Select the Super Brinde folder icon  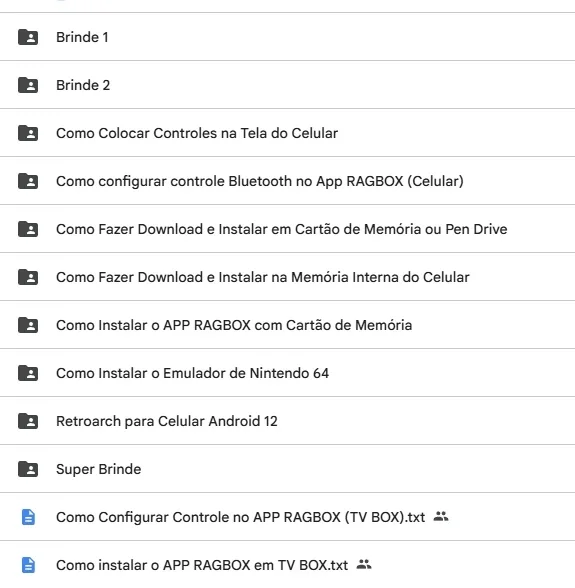pos(28,469)
